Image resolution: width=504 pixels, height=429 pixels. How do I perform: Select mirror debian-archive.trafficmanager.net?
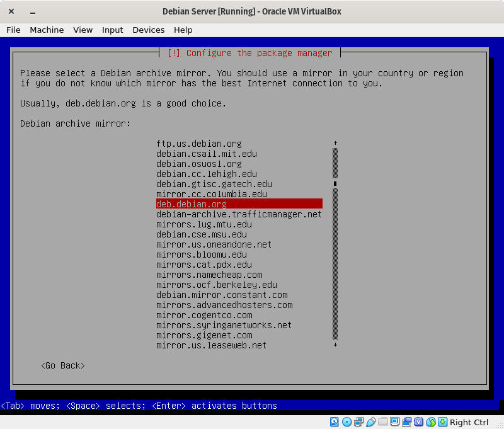(239, 214)
